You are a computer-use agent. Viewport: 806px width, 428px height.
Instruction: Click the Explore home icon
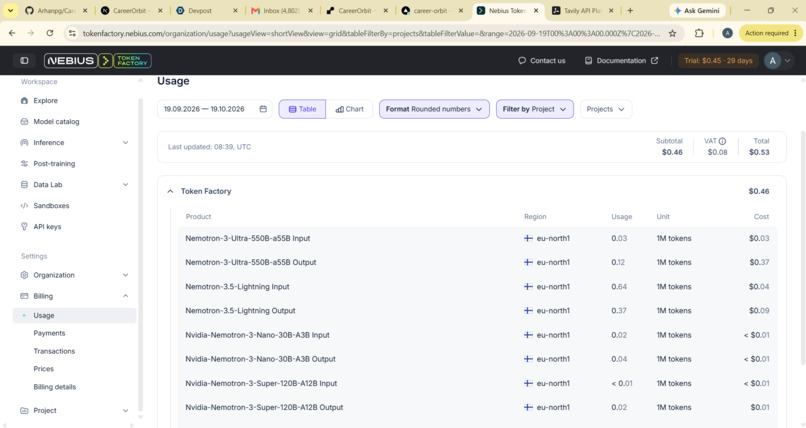(24, 101)
